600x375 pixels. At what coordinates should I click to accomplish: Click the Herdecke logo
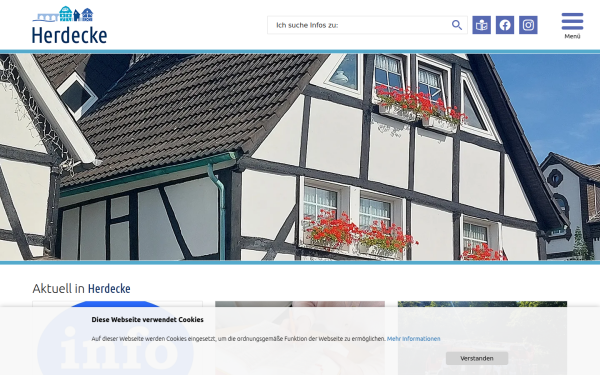pos(70,25)
